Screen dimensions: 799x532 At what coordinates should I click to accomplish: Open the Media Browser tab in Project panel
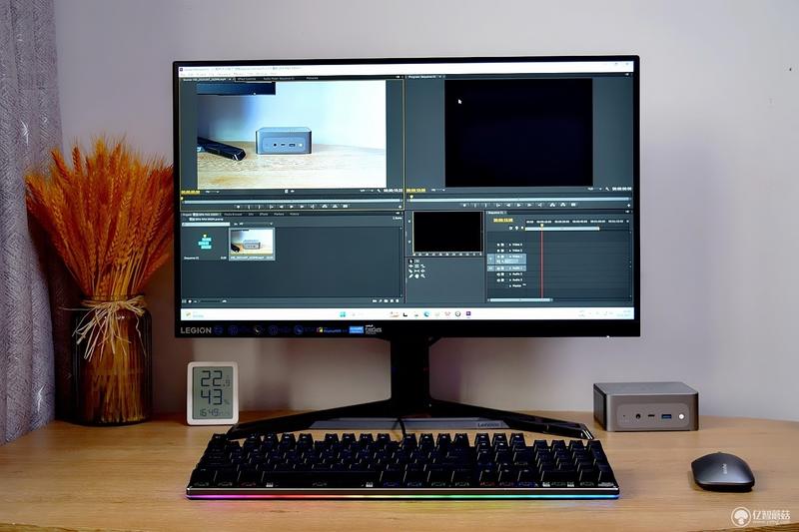[x=233, y=215]
